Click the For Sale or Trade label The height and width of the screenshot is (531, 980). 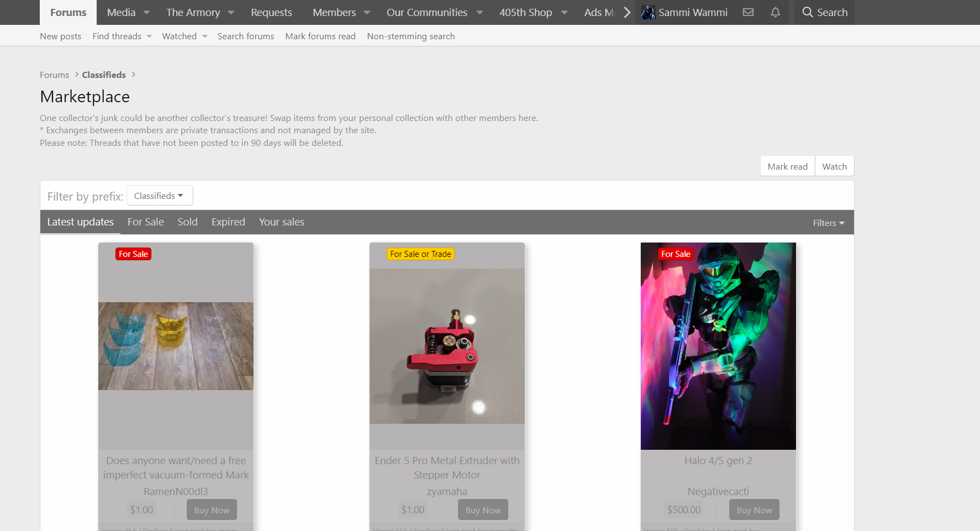[x=420, y=254]
